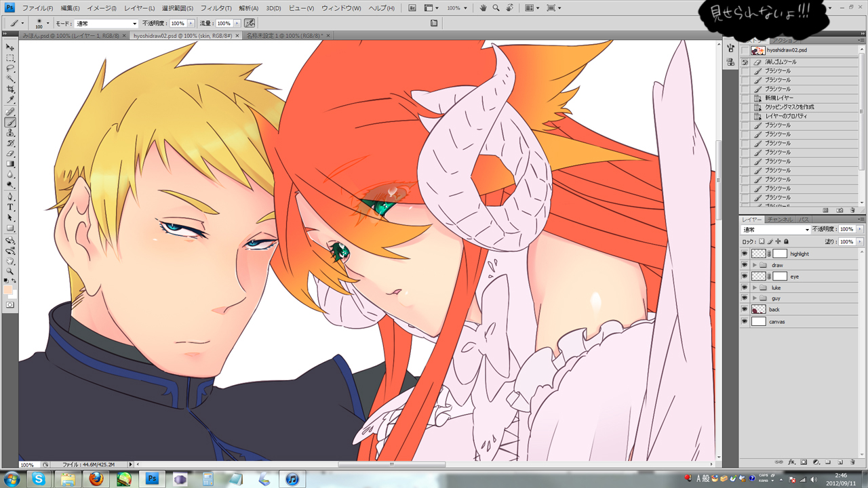Select the Gradient tool
The height and width of the screenshot is (488, 868).
pyautogui.click(x=10, y=164)
